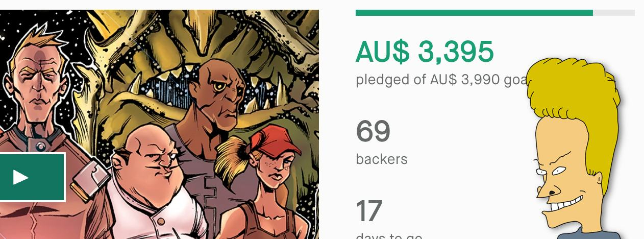Click the 'days to go' label

click(x=389, y=236)
